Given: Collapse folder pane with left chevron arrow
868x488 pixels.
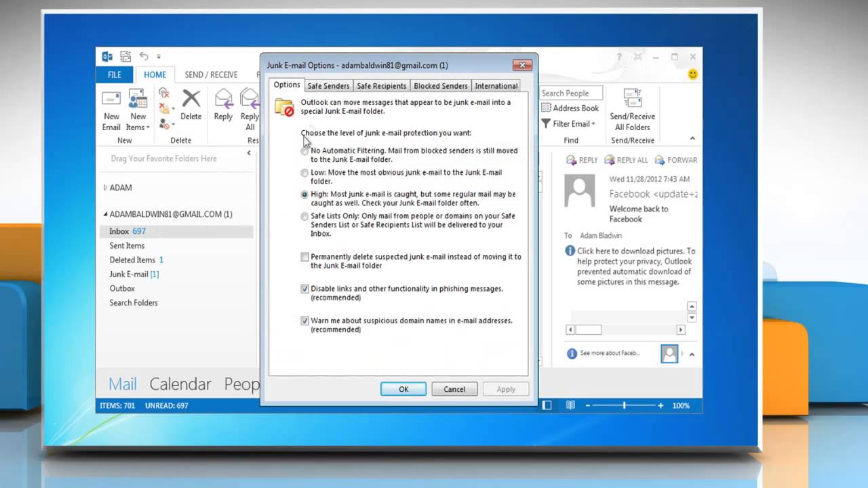Looking at the screenshot, I should point(249,153).
